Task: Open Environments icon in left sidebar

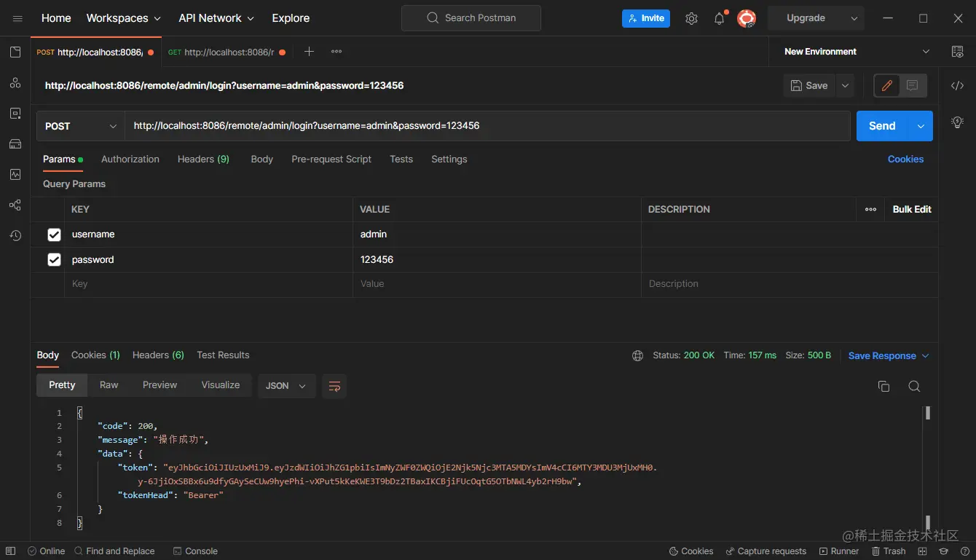Action: coord(15,114)
